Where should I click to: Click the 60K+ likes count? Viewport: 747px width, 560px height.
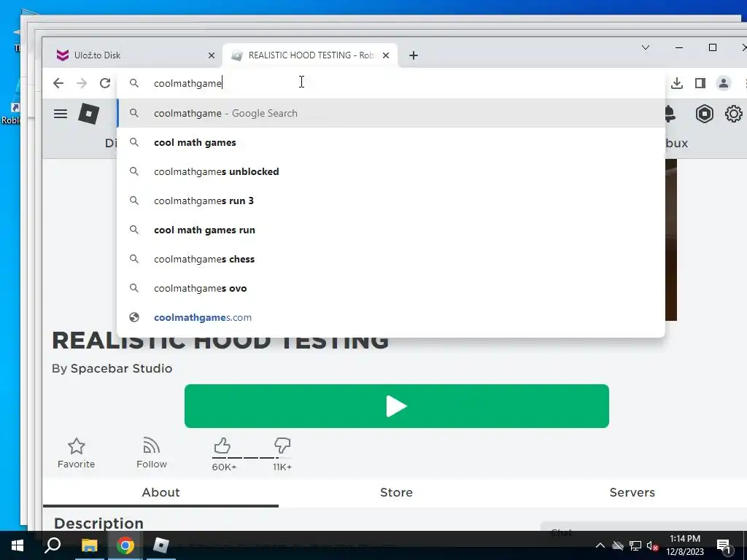click(224, 467)
